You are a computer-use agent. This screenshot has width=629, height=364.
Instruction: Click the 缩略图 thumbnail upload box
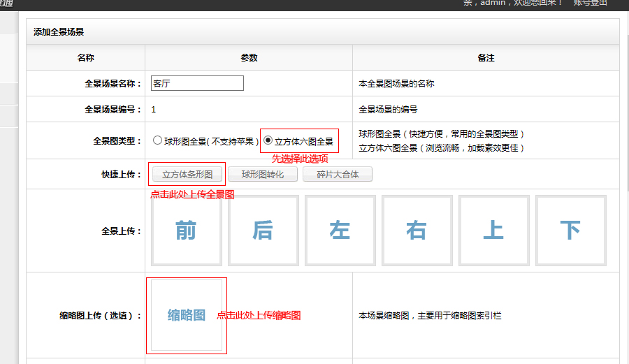tap(187, 315)
